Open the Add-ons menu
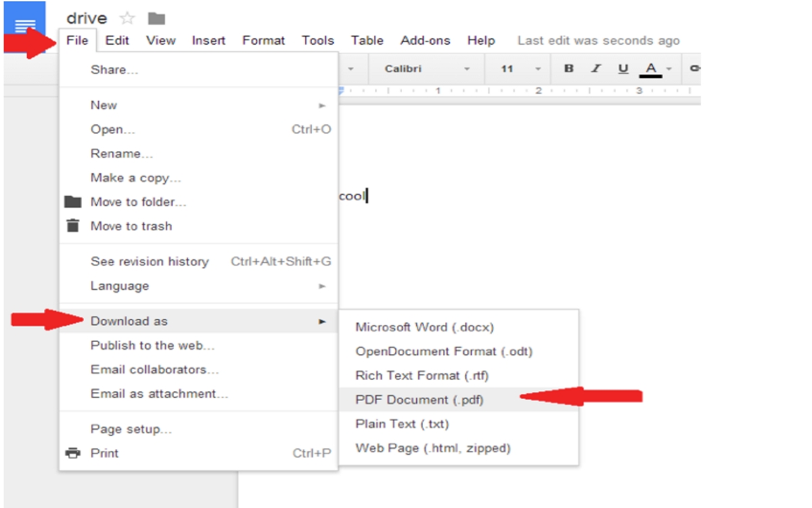Screen dimensions: 812x508 pos(425,41)
